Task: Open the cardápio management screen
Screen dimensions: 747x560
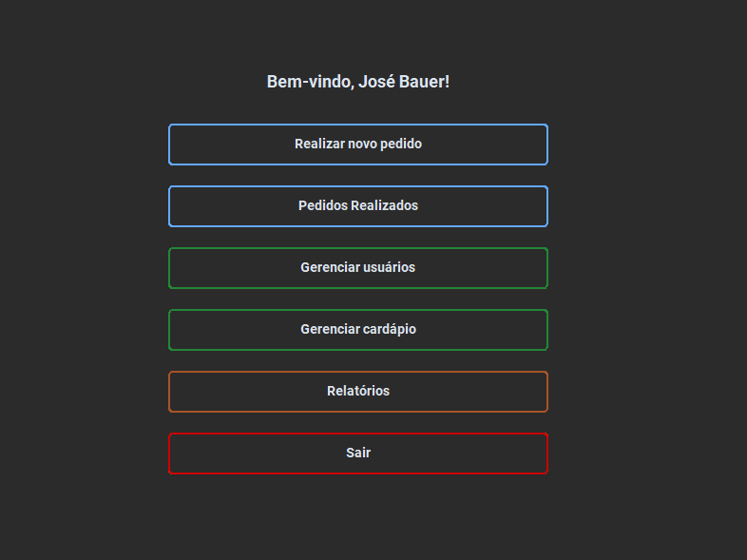Action: (x=358, y=330)
